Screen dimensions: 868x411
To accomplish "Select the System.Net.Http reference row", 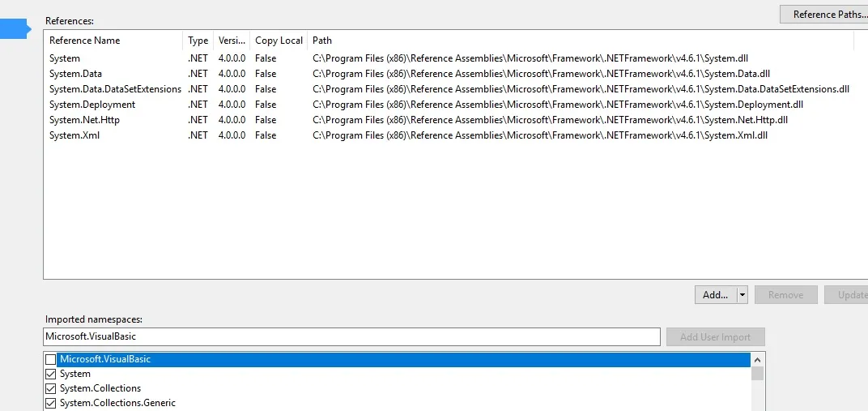I will pos(449,120).
